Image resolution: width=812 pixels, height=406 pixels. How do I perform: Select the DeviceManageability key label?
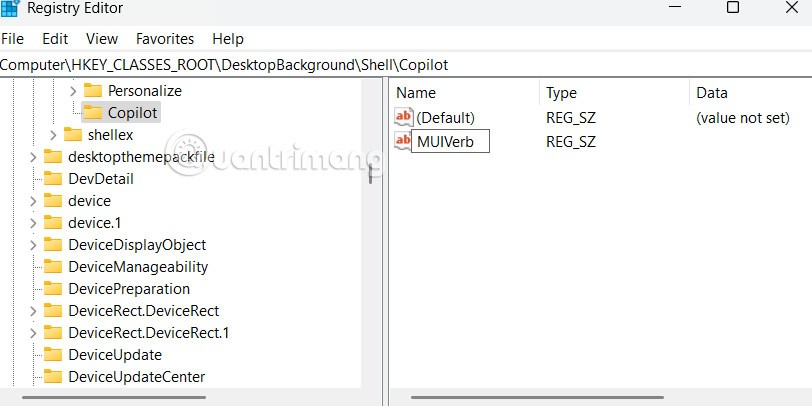[x=138, y=267]
